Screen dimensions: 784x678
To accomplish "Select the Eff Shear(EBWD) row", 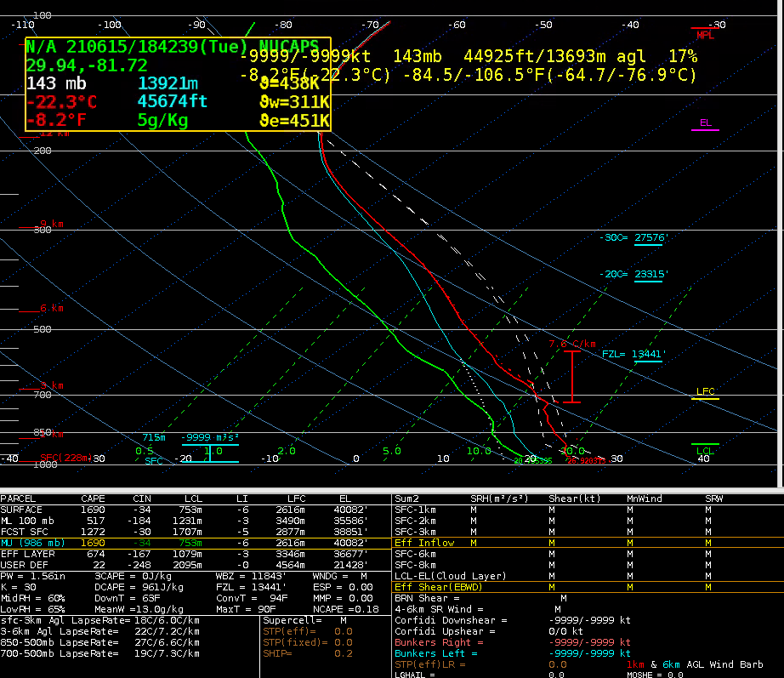I will (x=588, y=587).
